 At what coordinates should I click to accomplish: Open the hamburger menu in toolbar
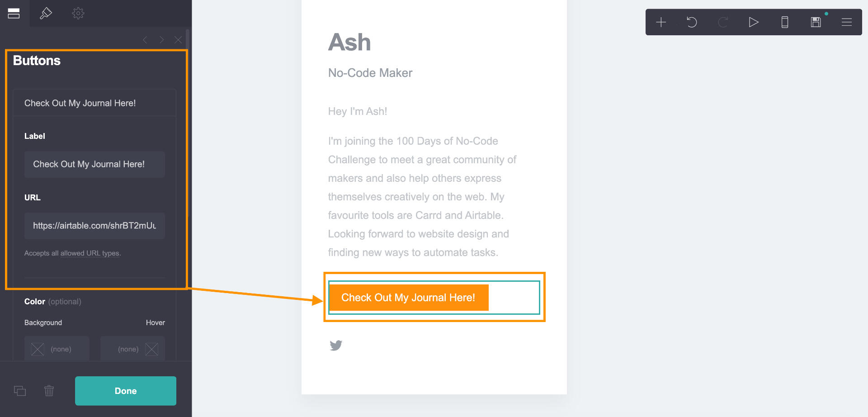(x=847, y=22)
